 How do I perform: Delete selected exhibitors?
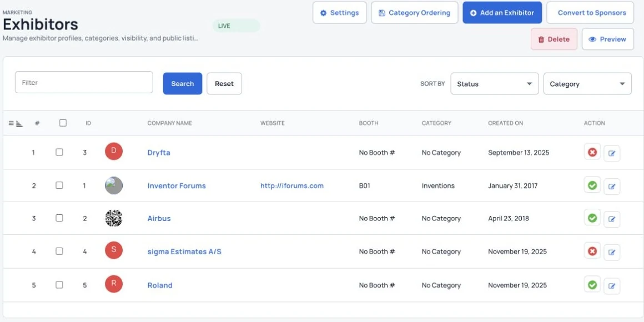554,39
